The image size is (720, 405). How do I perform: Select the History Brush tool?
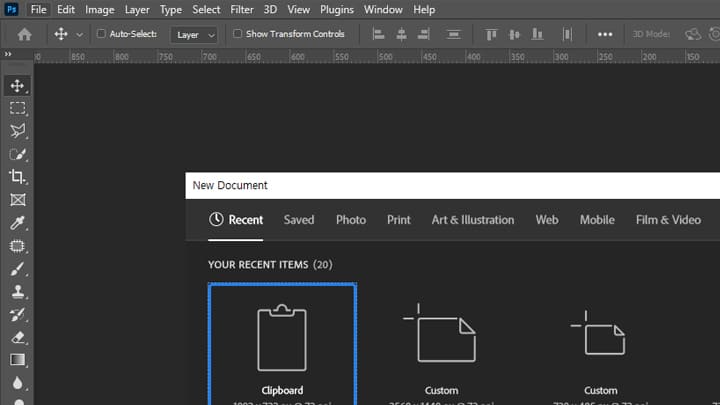pos(17,315)
